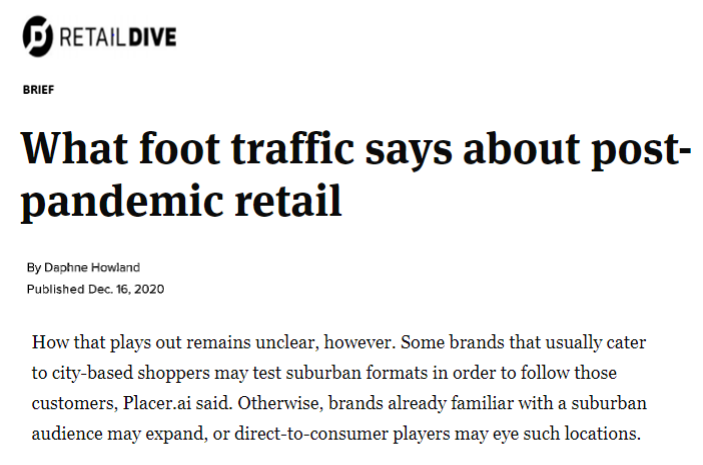
Task: Click the 'pandemic retail' headline line
Action: coord(181,201)
